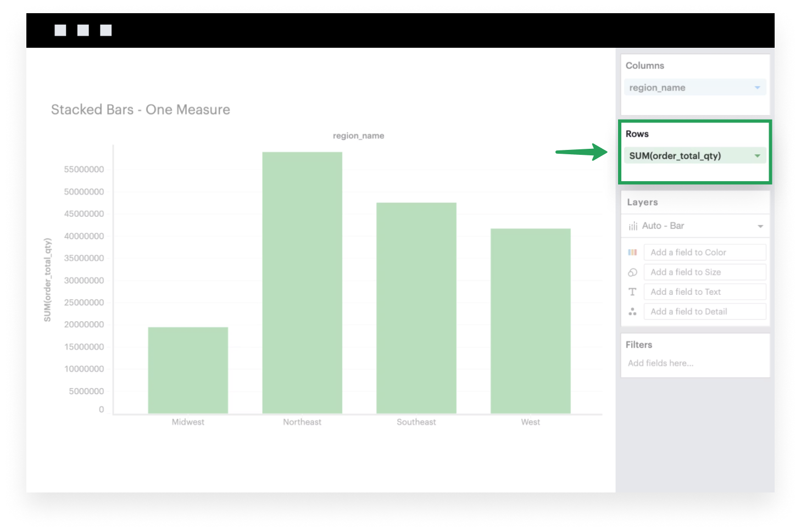801x532 pixels.
Task: Click the Text marks 'T' icon
Action: point(632,292)
